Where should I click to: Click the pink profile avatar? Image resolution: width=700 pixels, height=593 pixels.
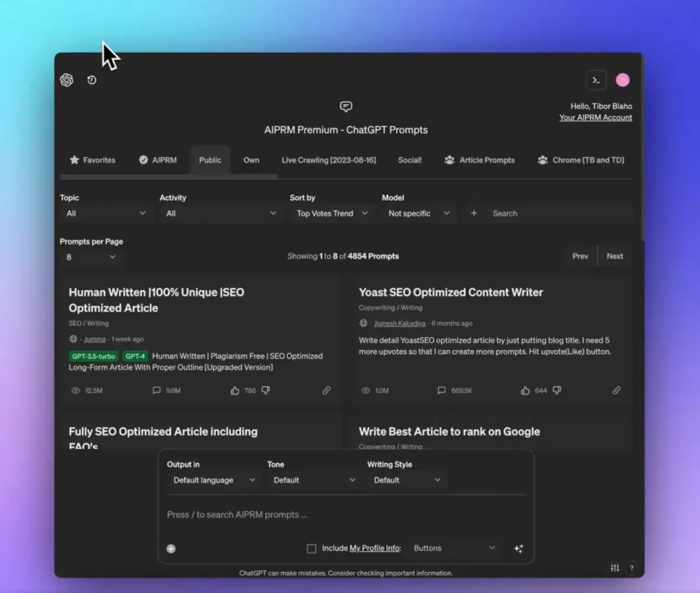[x=622, y=80]
